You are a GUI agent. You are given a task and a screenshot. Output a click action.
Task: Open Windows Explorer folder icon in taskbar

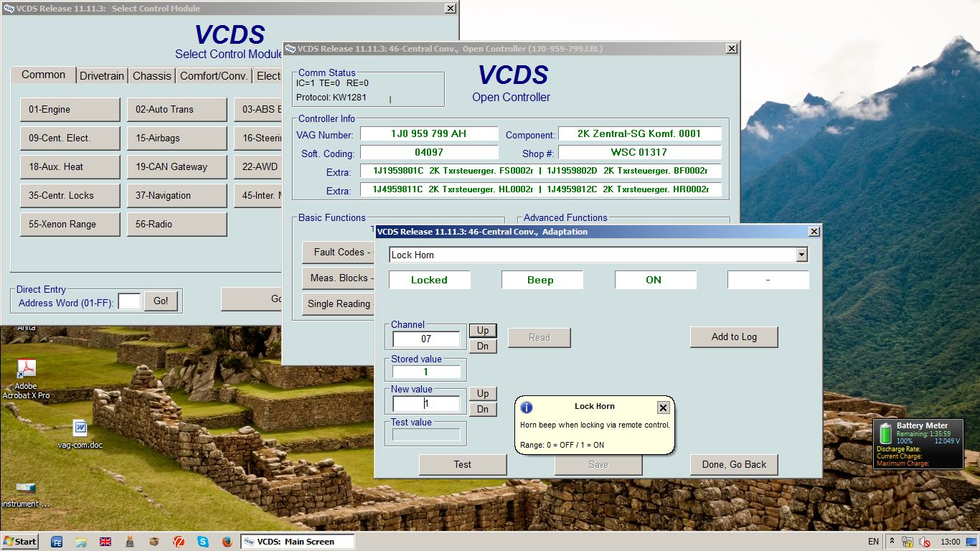point(81,542)
